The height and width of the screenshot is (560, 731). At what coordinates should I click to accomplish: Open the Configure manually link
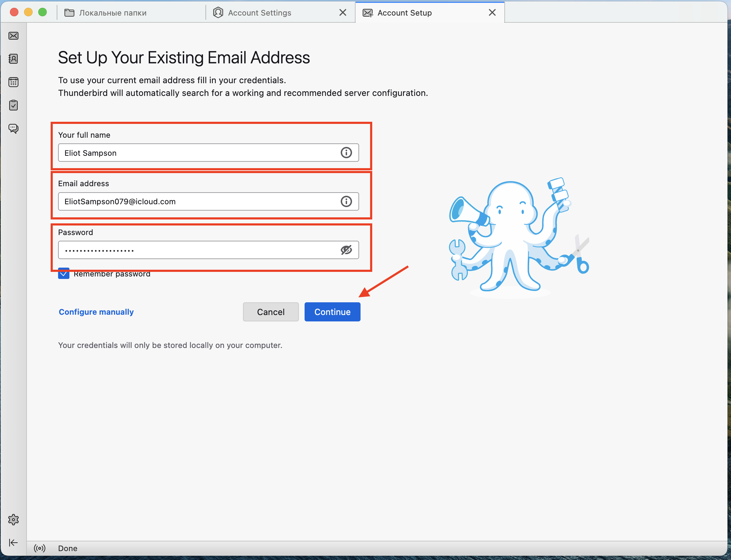point(96,312)
